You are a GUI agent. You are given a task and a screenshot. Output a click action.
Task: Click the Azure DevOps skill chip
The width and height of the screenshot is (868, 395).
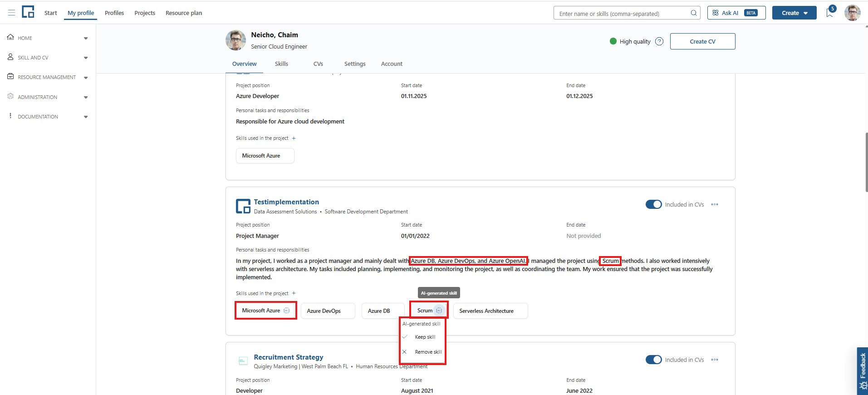328,311
